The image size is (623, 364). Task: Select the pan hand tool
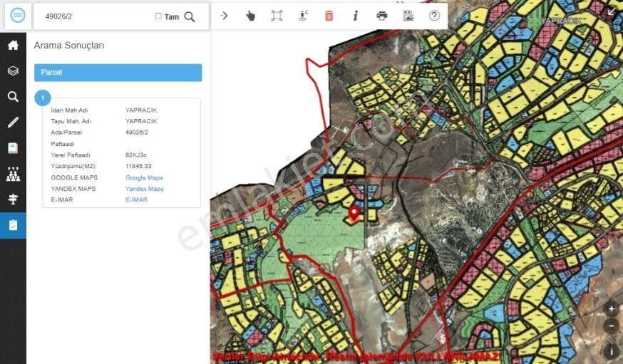250,16
